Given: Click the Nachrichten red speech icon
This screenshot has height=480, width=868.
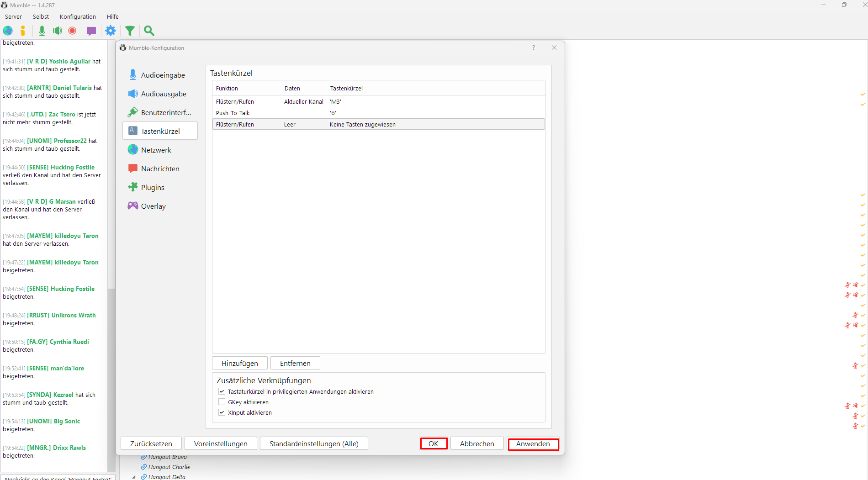Looking at the screenshot, I should [x=133, y=168].
